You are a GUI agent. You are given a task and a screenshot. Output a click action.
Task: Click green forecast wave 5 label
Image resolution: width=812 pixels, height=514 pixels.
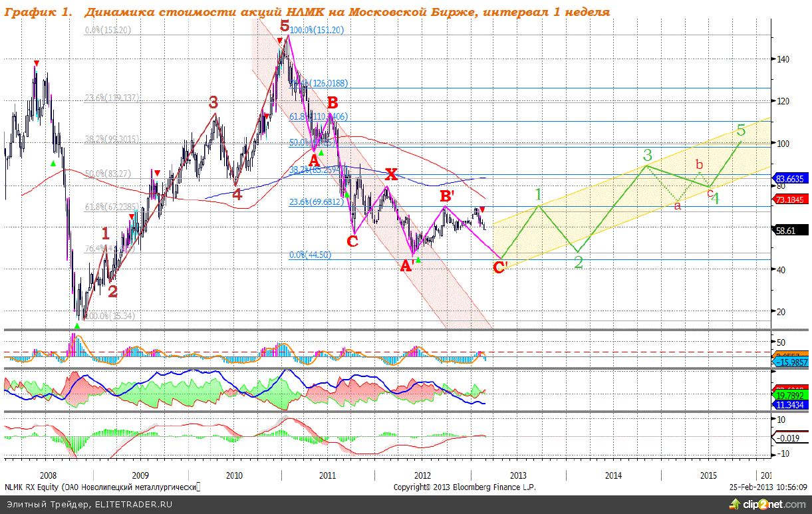click(x=742, y=130)
